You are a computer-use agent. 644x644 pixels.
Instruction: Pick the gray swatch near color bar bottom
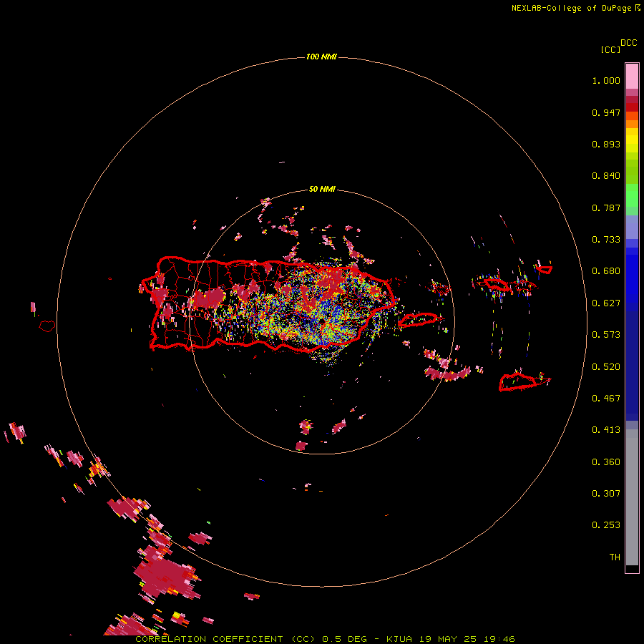632,497
